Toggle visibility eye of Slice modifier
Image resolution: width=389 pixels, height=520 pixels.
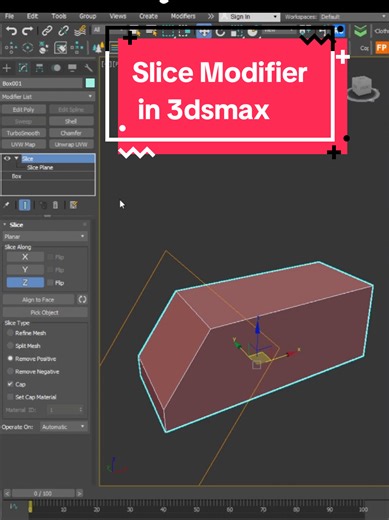[7, 158]
